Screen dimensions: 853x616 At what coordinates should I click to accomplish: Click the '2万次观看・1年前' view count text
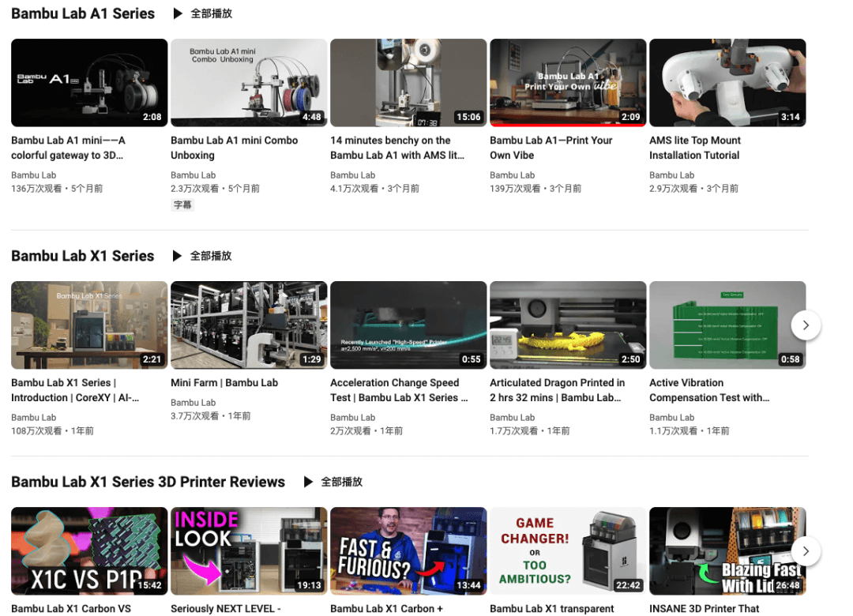coord(366,431)
